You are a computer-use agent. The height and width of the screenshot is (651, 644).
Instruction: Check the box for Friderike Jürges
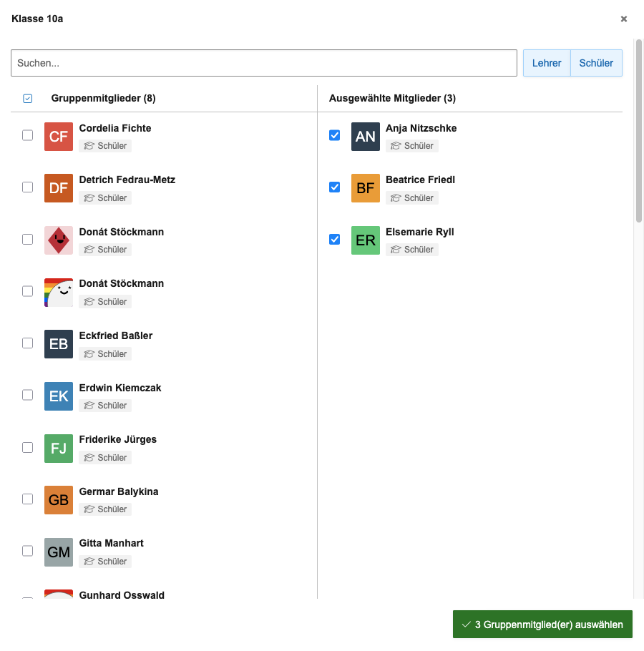pyautogui.click(x=27, y=448)
